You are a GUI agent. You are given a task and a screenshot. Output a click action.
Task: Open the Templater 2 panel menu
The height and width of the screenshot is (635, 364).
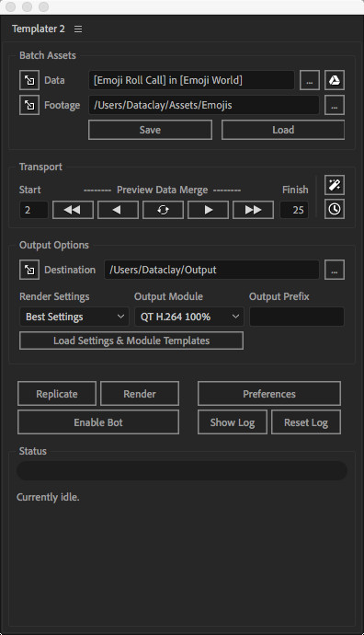78,29
